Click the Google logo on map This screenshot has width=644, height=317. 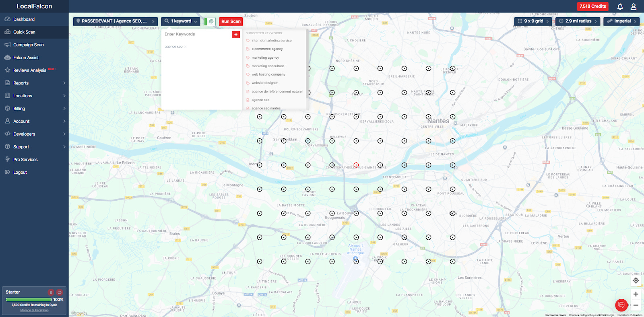point(79,313)
